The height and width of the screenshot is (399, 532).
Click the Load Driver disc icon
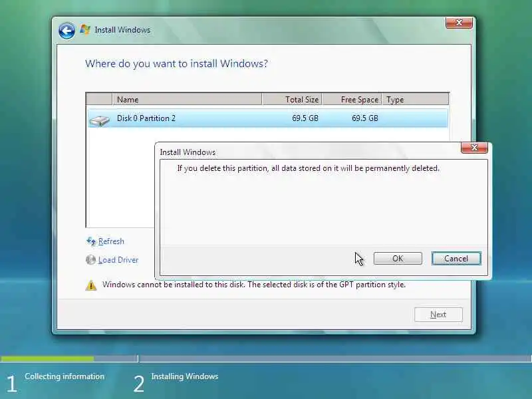90,260
